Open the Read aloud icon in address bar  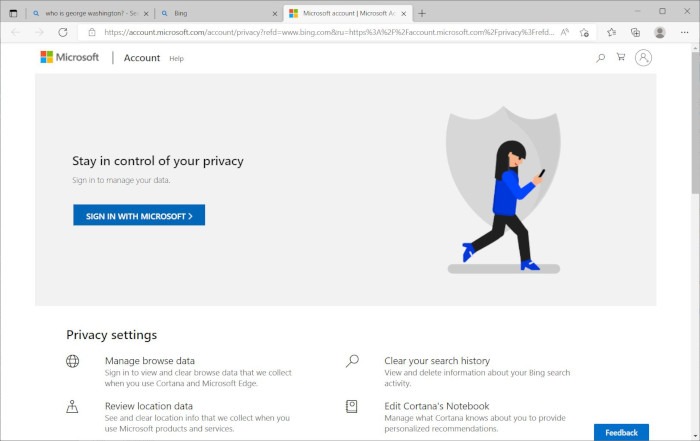coord(565,32)
